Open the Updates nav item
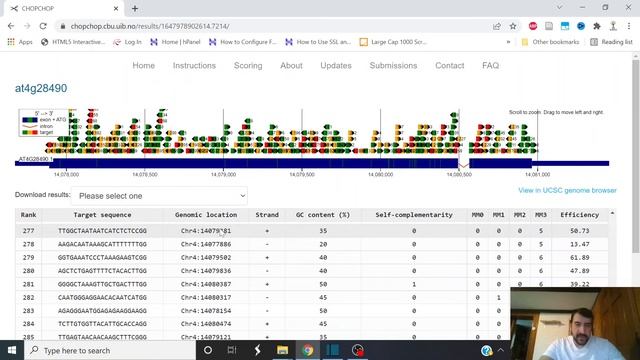The height and width of the screenshot is (360, 640). pyautogui.click(x=336, y=65)
